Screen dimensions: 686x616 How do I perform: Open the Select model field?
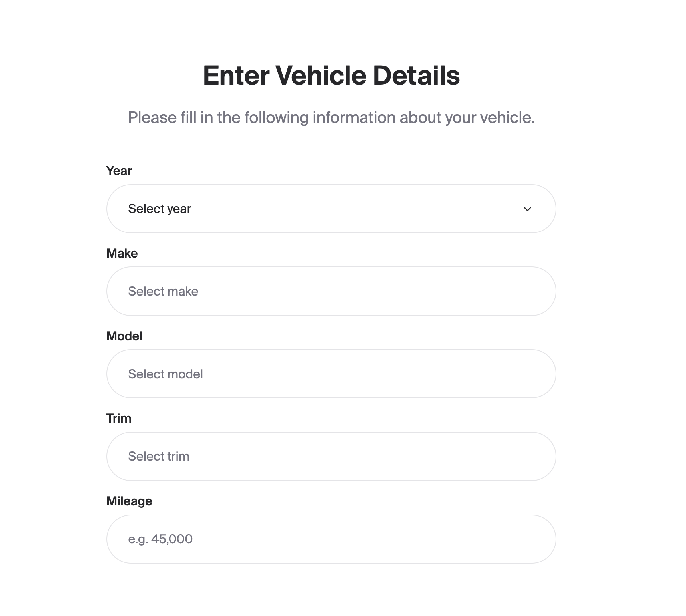(x=331, y=374)
